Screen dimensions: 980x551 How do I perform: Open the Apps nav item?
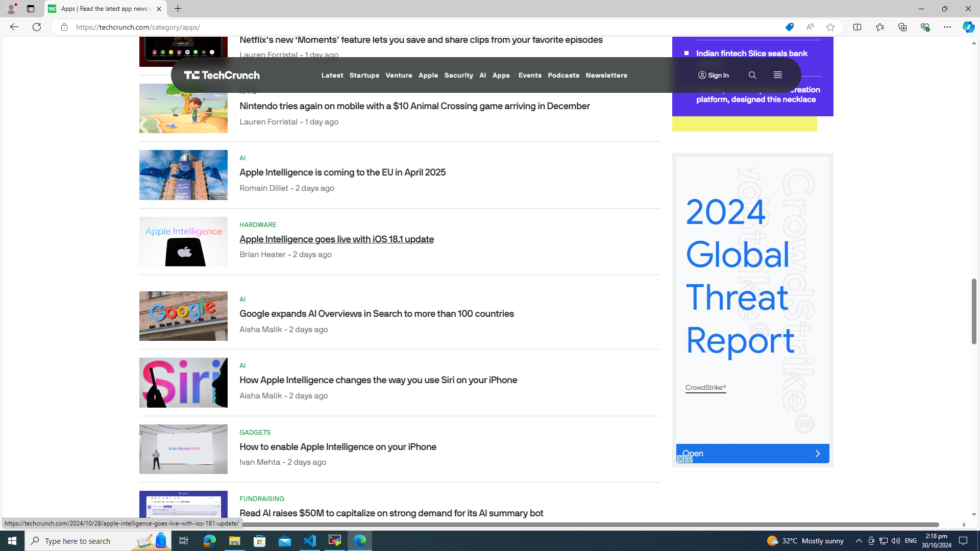501,76
